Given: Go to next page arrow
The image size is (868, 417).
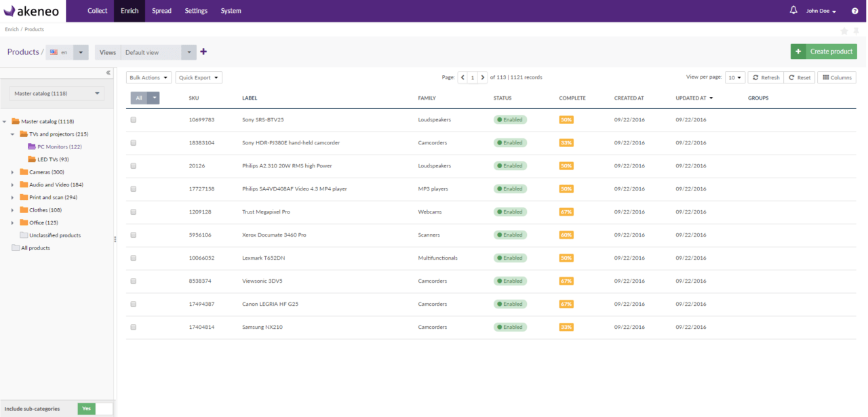Looking at the screenshot, I should pos(483,77).
